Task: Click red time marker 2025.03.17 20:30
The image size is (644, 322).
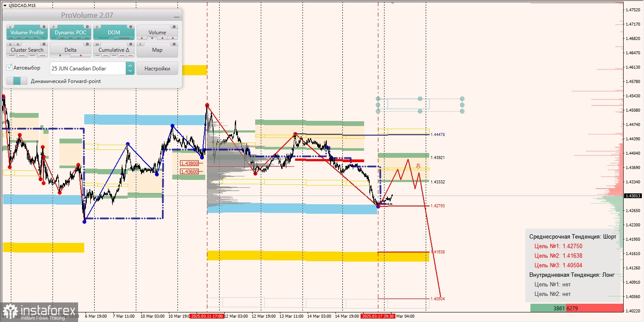Action: click(x=378, y=316)
